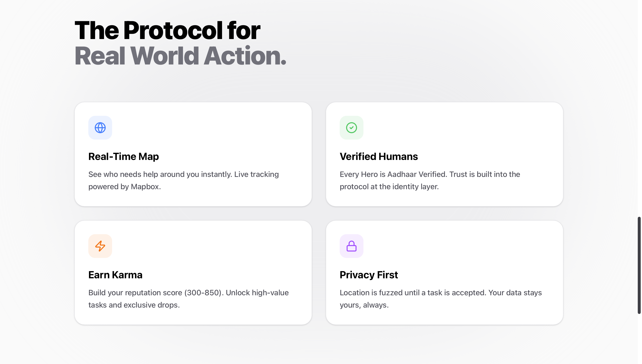Select the Earn Karma heading
The height and width of the screenshot is (364, 642).
click(115, 274)
